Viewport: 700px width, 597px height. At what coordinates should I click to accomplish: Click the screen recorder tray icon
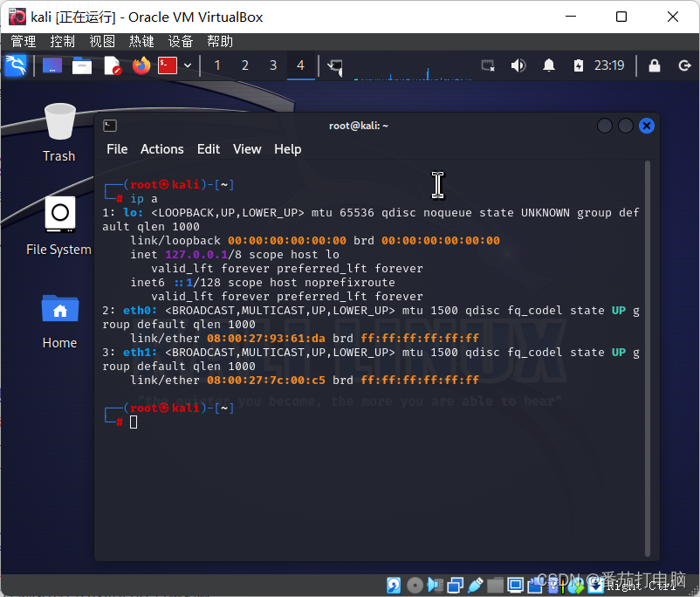point(488,65)
